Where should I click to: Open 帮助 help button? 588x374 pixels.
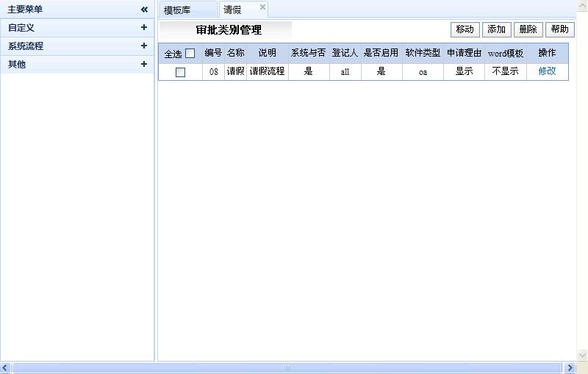pos(559,29)
